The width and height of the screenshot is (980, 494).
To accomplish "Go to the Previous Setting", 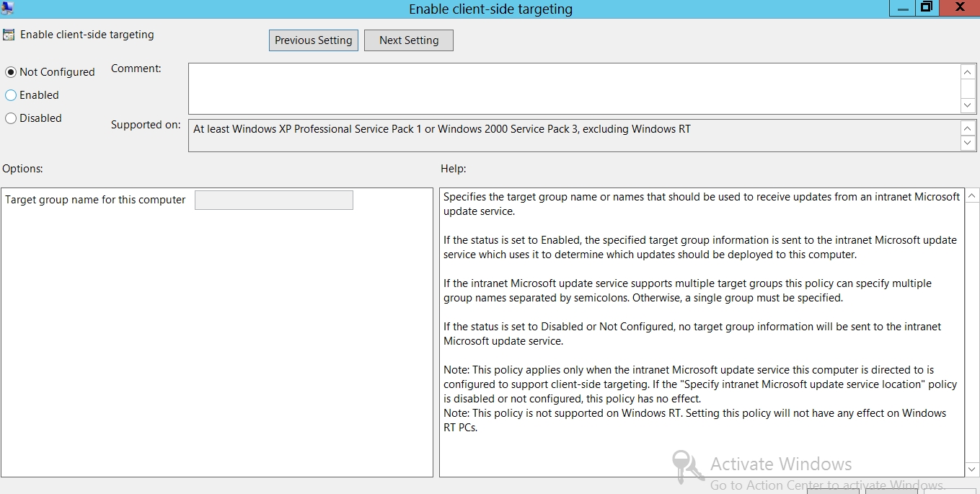I will (x=314, y=40).
